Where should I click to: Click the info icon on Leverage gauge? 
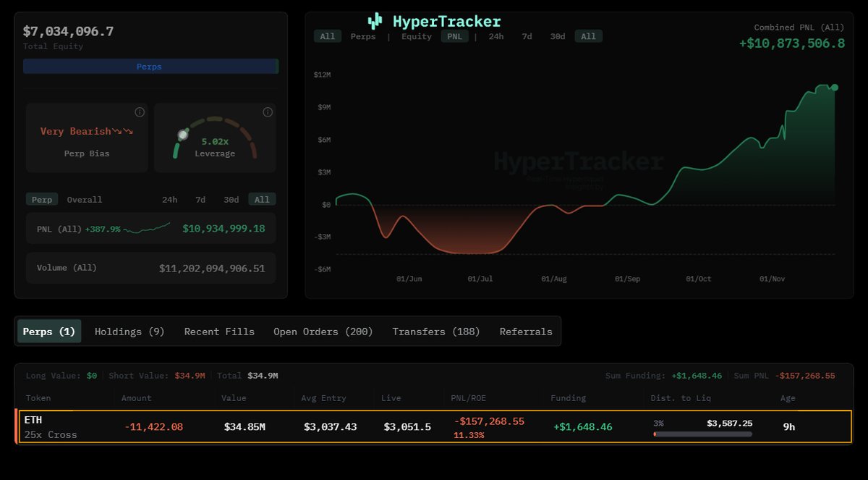pyautogui.click(x=267, y=112)
